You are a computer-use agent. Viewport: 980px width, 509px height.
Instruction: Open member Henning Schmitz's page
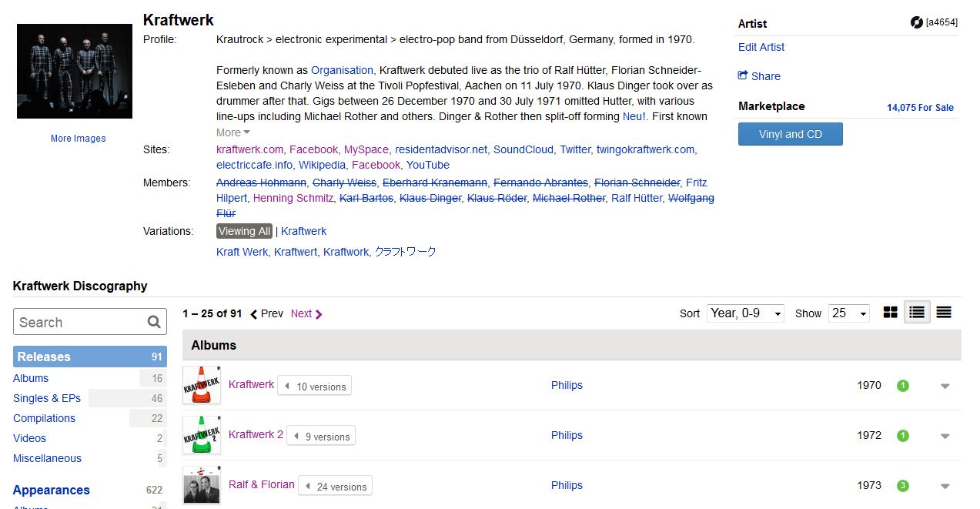[293, 198]
